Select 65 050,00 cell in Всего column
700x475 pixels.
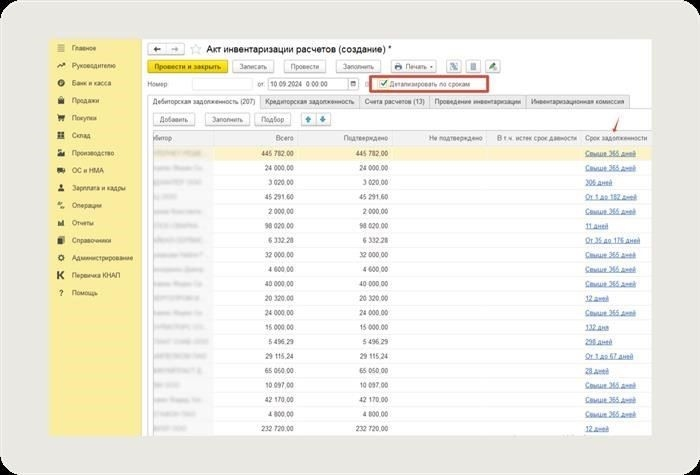(254, 371)
